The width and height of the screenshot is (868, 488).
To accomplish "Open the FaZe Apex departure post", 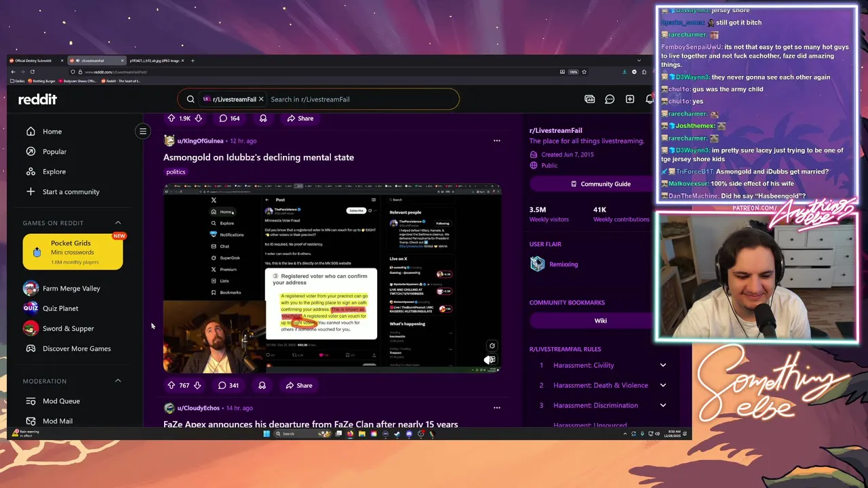I will (311, 424).
